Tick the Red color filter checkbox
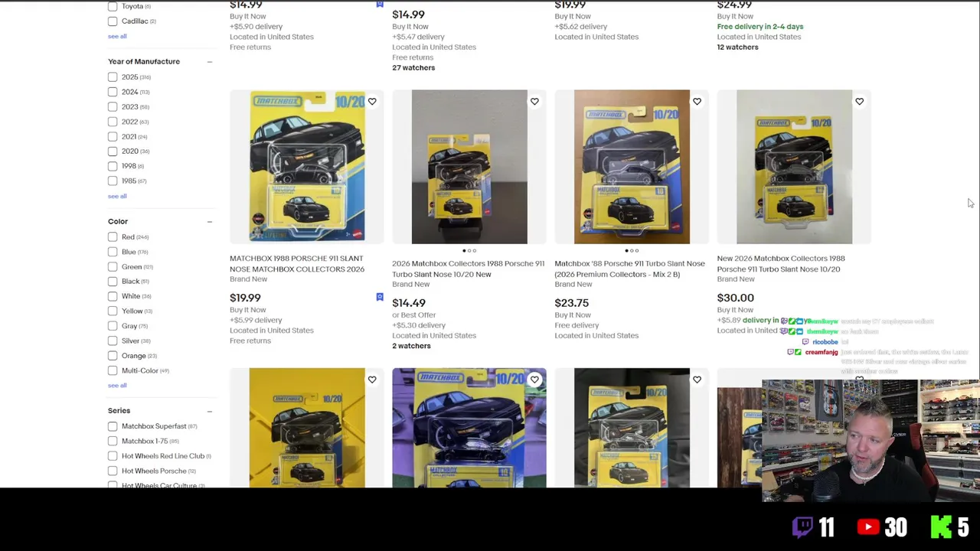The width and height of the screenshot is (980, 551). 113,237
